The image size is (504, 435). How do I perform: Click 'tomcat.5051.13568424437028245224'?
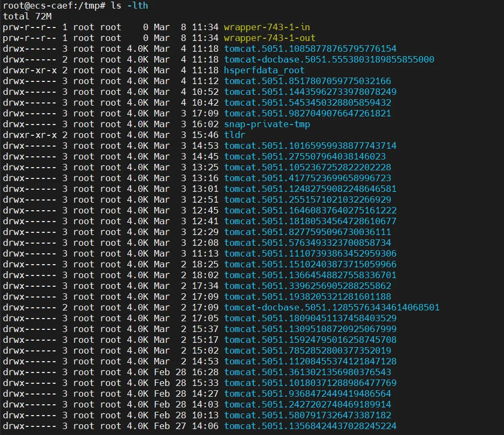pos(310,426)
